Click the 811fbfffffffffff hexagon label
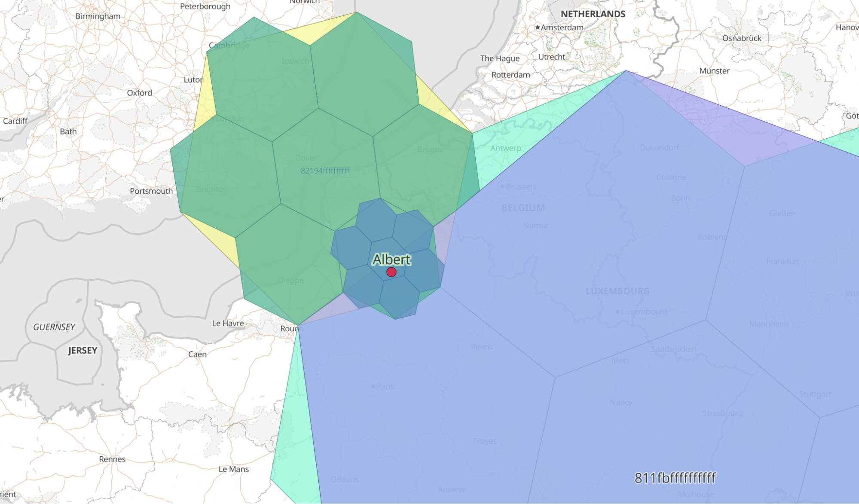The image size is (859, 504). tap(675, 478)
